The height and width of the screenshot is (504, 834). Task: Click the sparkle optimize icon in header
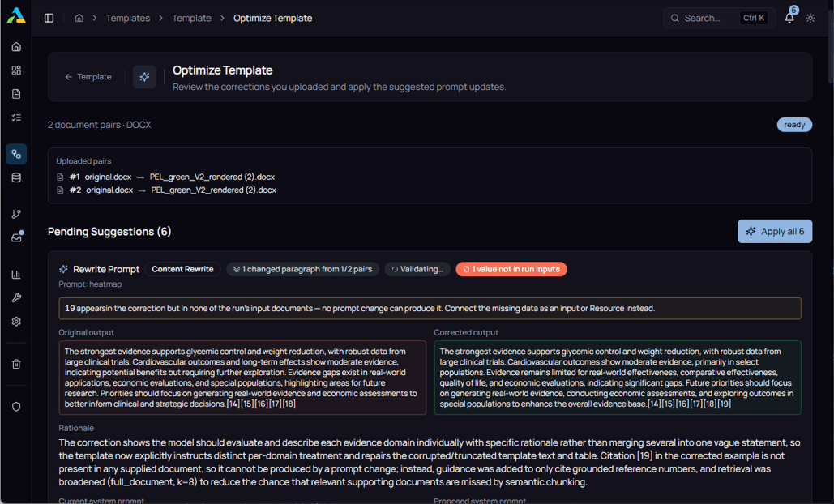[144, 77]
